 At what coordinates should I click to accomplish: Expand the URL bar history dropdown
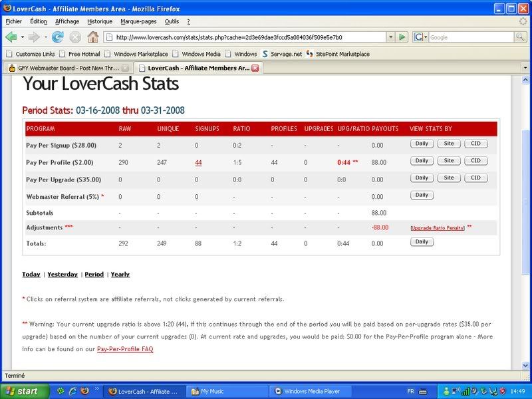point(391,37)
